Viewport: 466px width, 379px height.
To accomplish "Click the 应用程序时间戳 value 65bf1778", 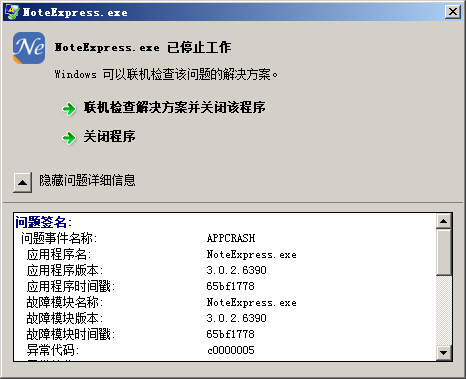I will point(230,286).
